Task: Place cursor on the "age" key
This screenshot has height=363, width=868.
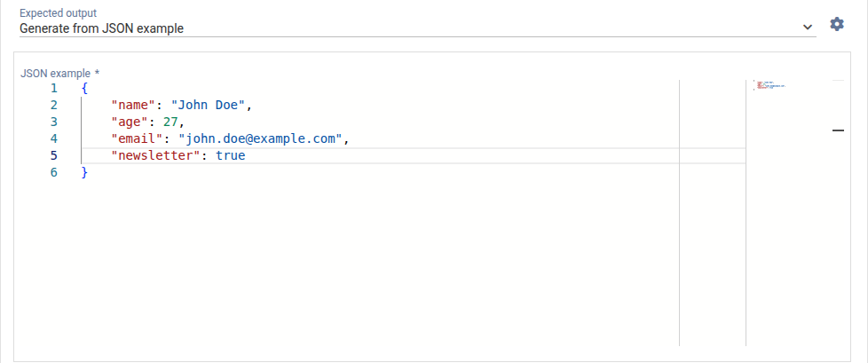Action: tap(130, 122)
